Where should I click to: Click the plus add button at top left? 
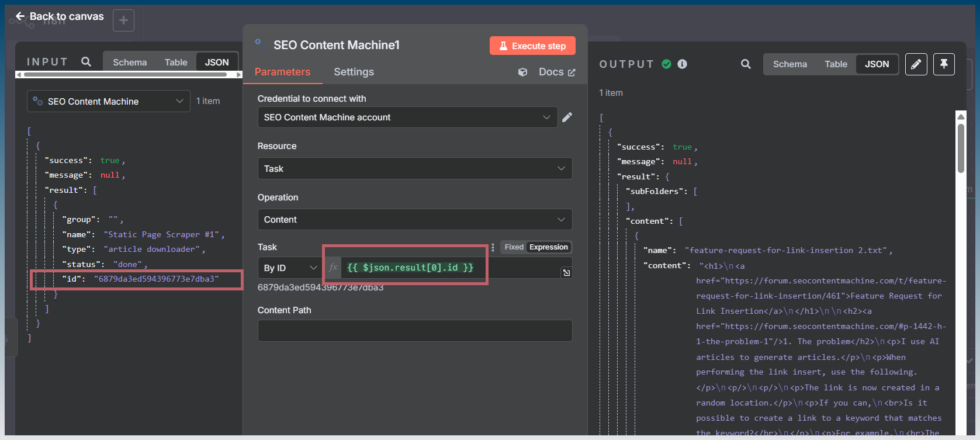tap(123, 20)
